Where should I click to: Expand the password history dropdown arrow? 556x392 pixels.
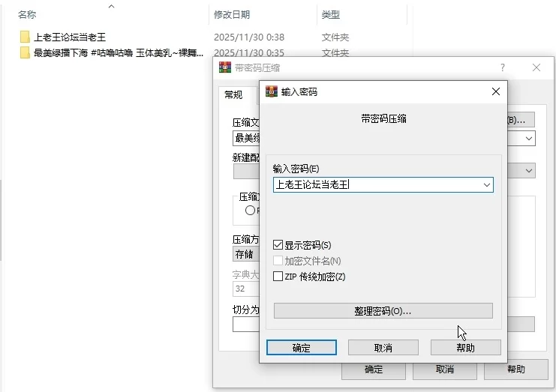[487, 185]
